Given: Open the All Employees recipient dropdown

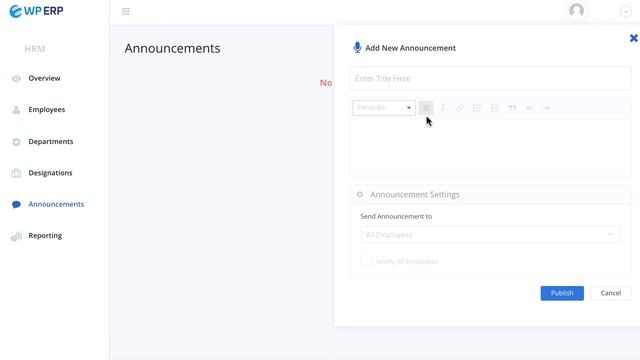Looking at the screenshot, I should point(490,235).
